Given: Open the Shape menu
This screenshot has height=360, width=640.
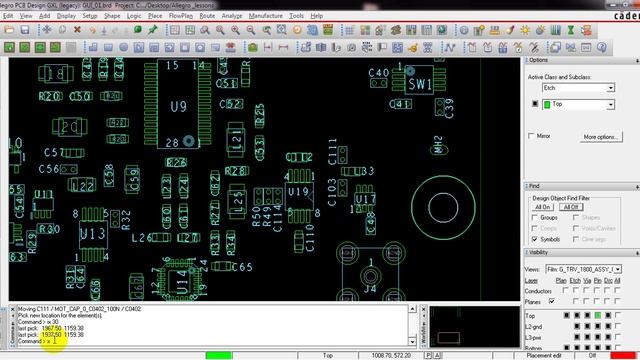Looking at the screenshot, I should [112, 16].
